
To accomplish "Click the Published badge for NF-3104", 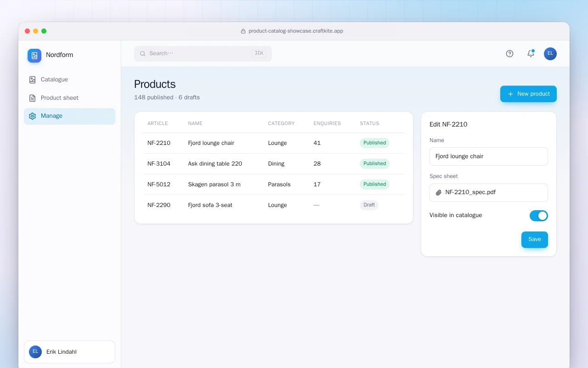I will pyautogui.click(x=374, y=164).
